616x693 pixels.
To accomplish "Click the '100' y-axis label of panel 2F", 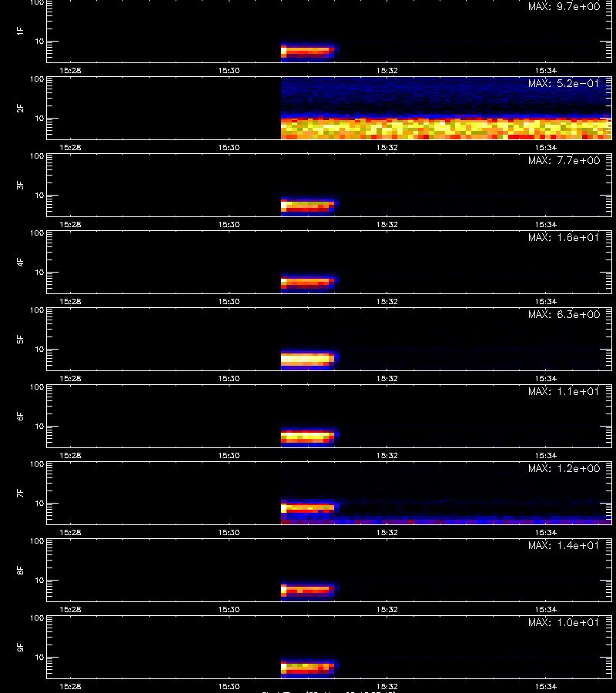I will [37, 79].
